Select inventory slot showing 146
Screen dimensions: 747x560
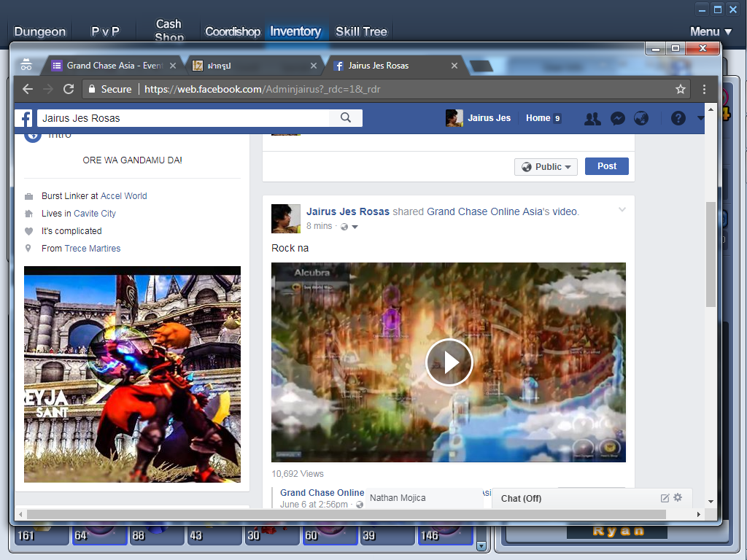445,534
